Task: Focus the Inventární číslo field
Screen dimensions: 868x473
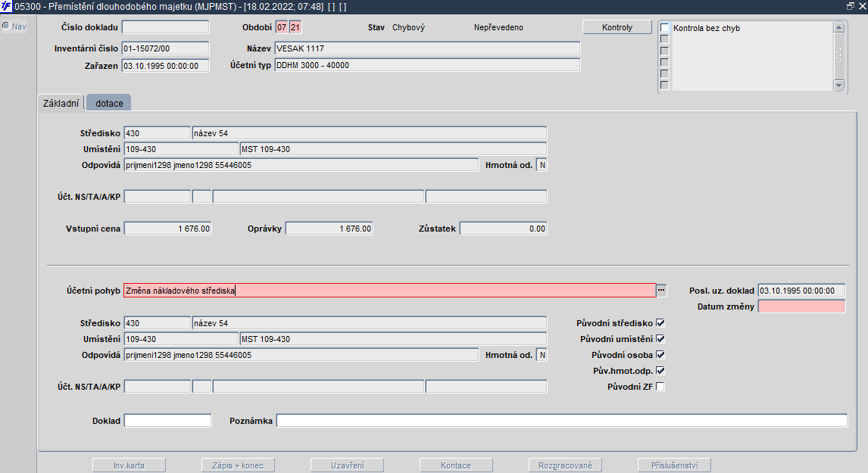Action: [166, 48]
